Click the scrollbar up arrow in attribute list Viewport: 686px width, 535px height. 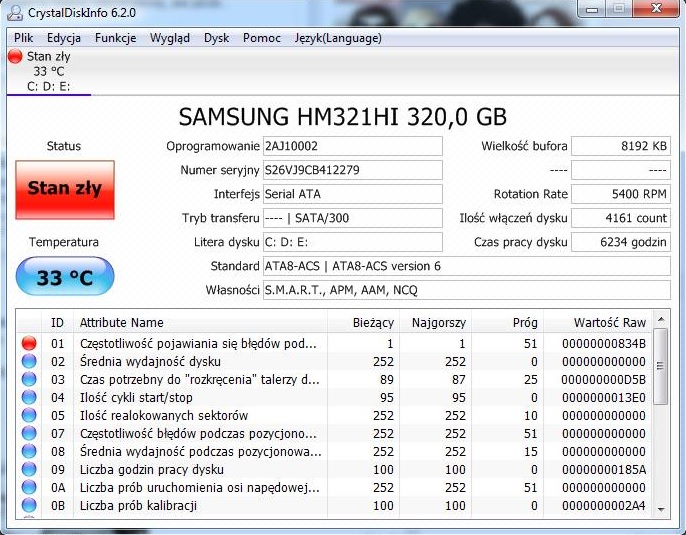[661, 319]
